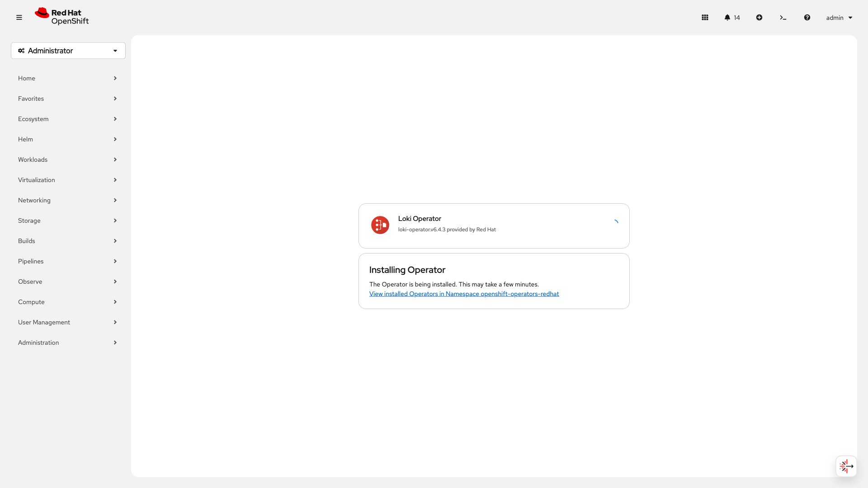The width and height of the screenshot is (868, 488).
Task: Click the Loki Operator installing spinner
Action: tap(615, 222)
